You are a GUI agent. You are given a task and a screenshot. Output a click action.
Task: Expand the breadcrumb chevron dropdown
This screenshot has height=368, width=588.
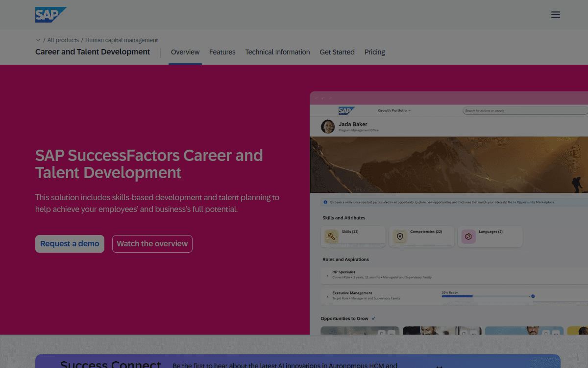38,40
